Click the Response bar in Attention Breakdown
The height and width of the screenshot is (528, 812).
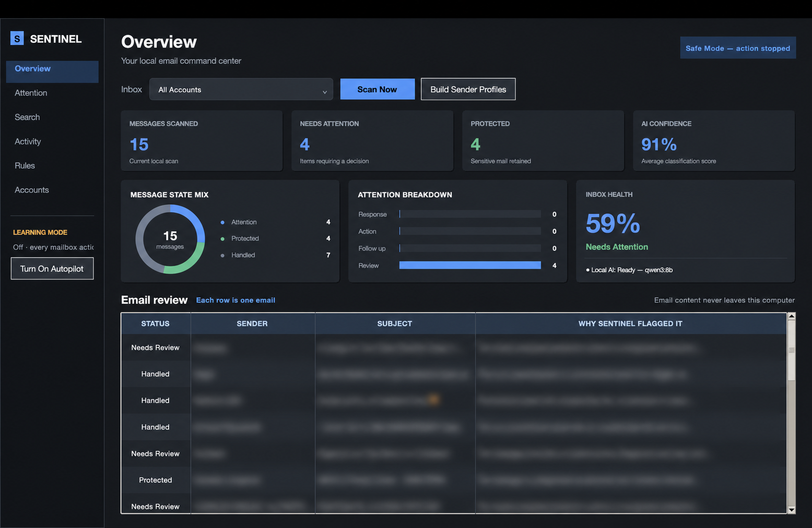(x=470, y=214)
